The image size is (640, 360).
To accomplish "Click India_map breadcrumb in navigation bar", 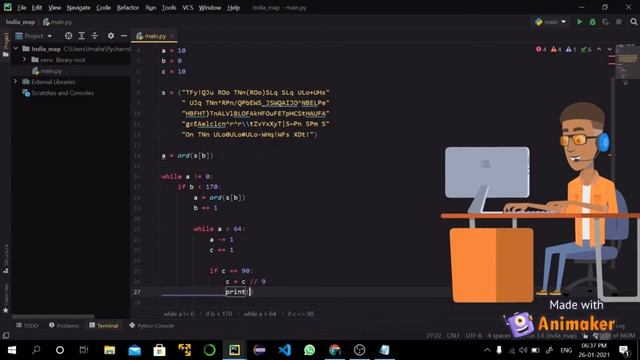I will point(20,22).
